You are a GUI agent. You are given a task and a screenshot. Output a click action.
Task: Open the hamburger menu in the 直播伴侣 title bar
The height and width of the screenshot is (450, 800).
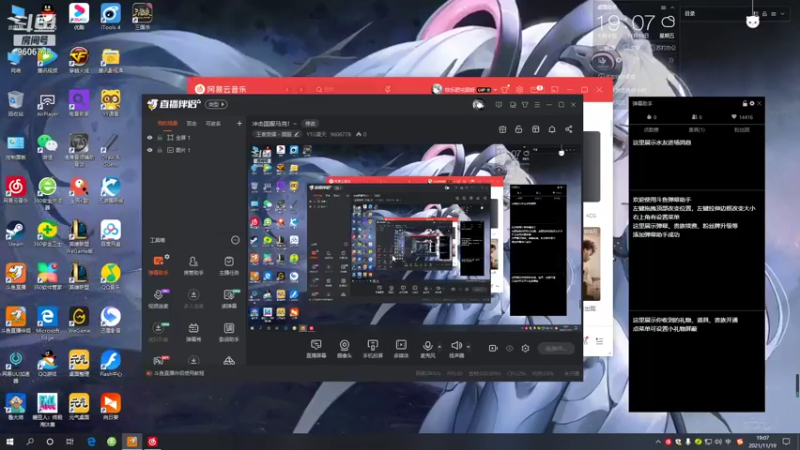537,105
